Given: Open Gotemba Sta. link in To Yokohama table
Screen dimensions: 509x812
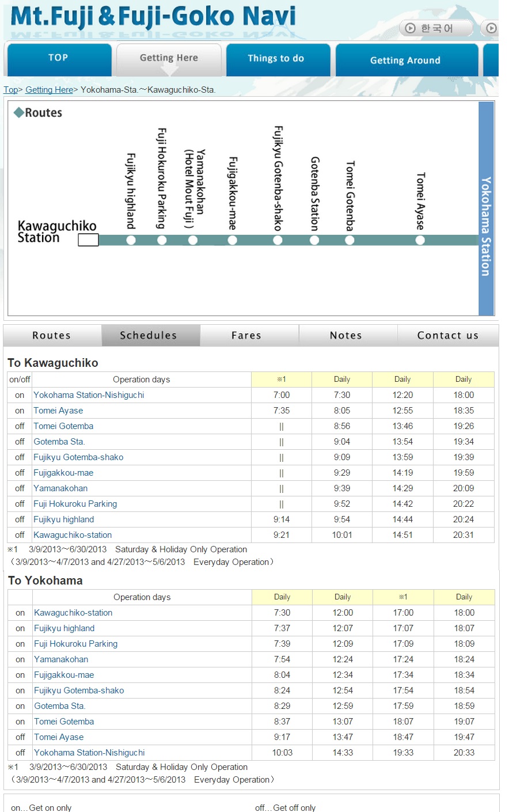Looking at the screenshot, I should (59, 706).
